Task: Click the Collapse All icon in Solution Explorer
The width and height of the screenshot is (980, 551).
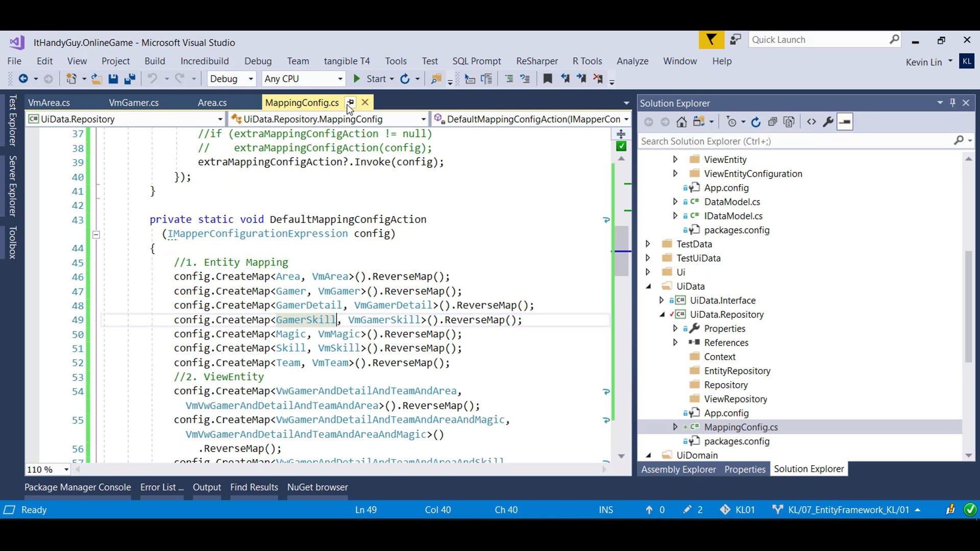Action: 772,122
